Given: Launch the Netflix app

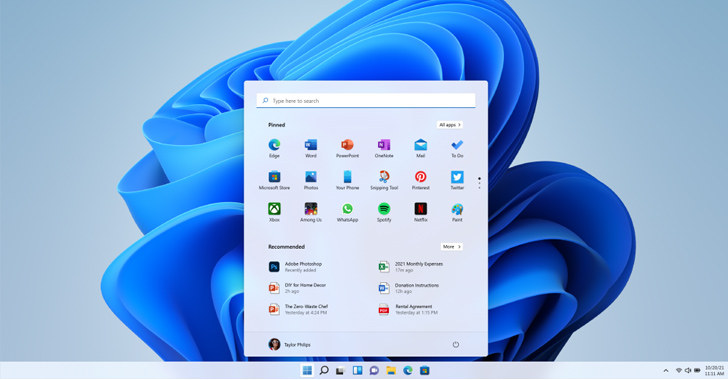Looking at the screenshot, I should [x=421, y=212].
